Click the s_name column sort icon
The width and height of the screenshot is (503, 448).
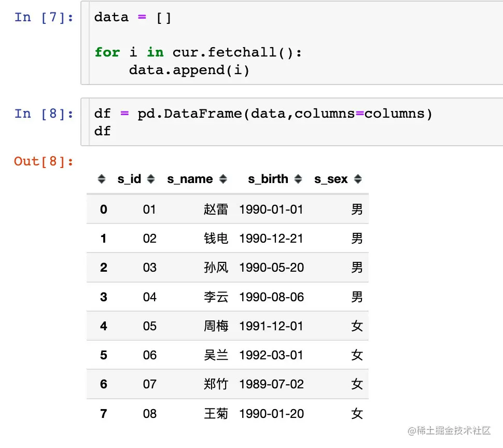(x=223, y=179)
